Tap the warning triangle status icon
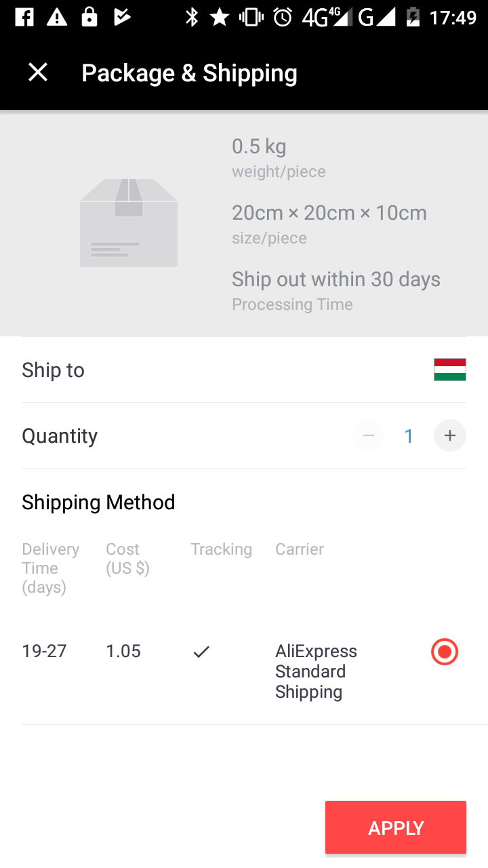Viewport: 488px width, 868px height. [57, 18]
